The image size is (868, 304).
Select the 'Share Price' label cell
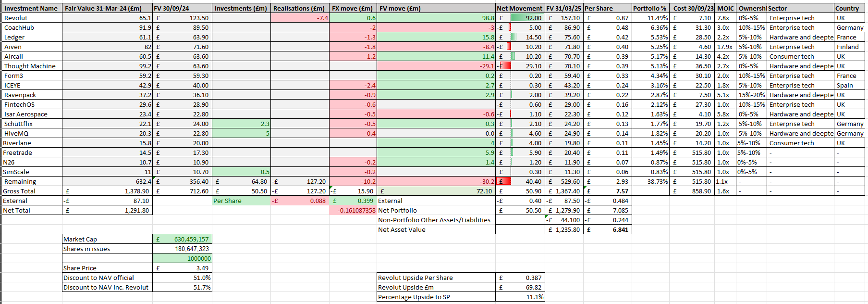[107, 268]
